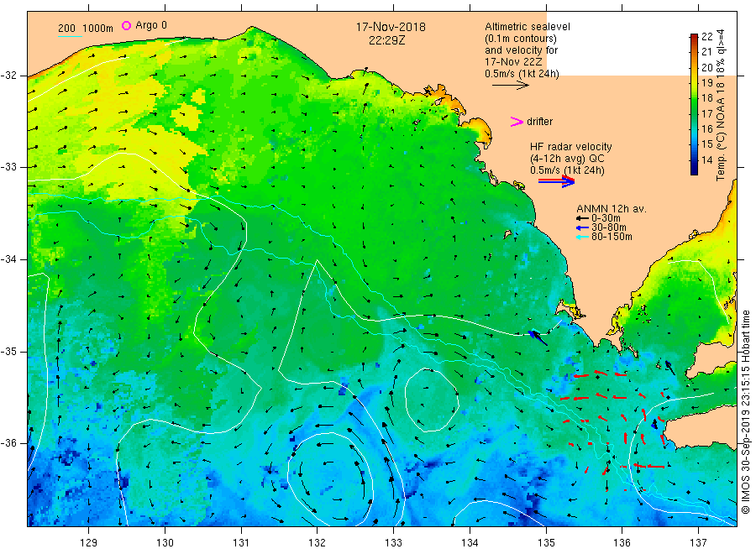The image size is (756, 554).
Task: Click the 133 longitude axis label
Action: 393,543
